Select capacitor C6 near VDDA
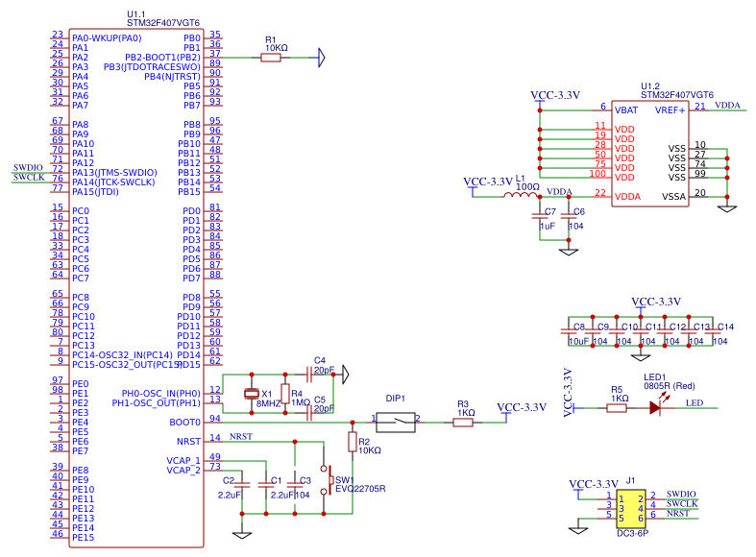The width and height of the screenshot is (756, 557). (x=569, y=214)
